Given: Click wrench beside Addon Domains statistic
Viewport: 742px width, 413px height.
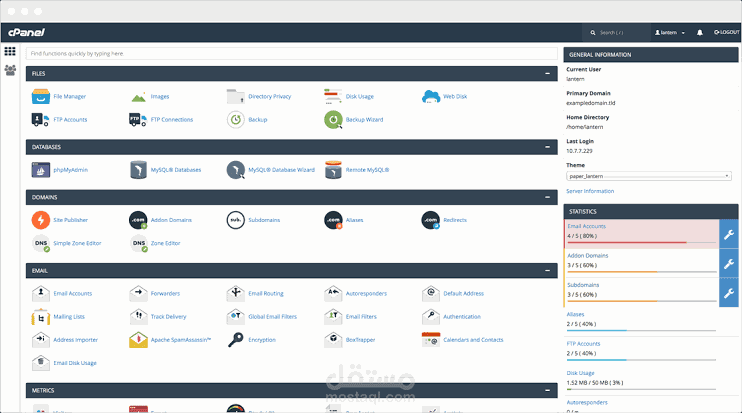Looking at the screenshot, I should (729, 264).
